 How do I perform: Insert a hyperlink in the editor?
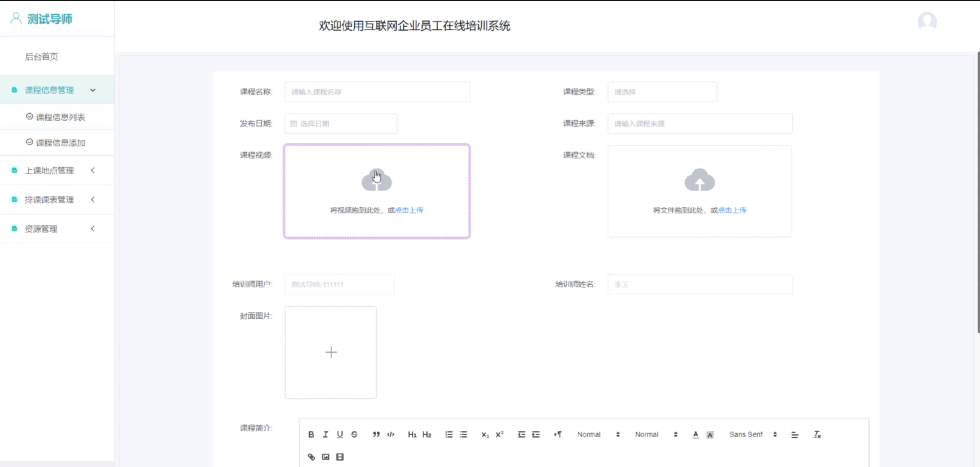tap(311, 457)
